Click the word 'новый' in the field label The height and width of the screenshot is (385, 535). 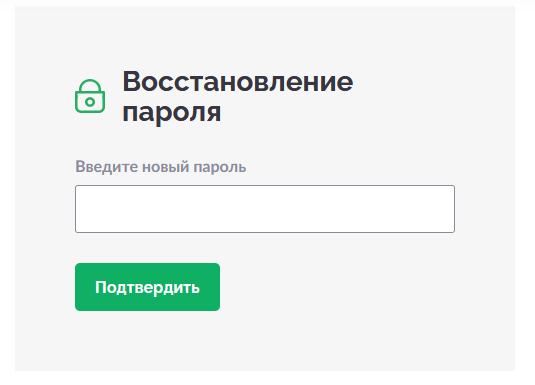point(165,167)
